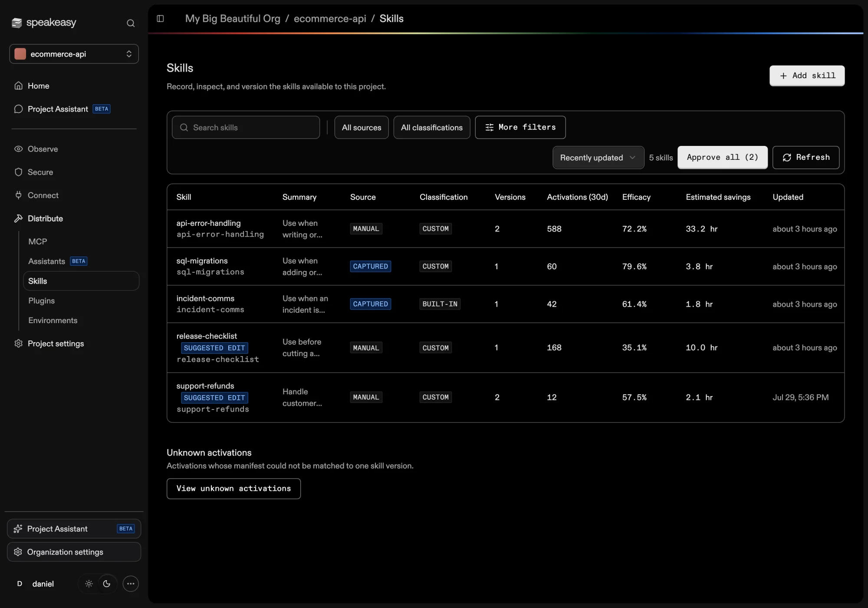Click the plus icon in Add skill

(x=783, y=76)
